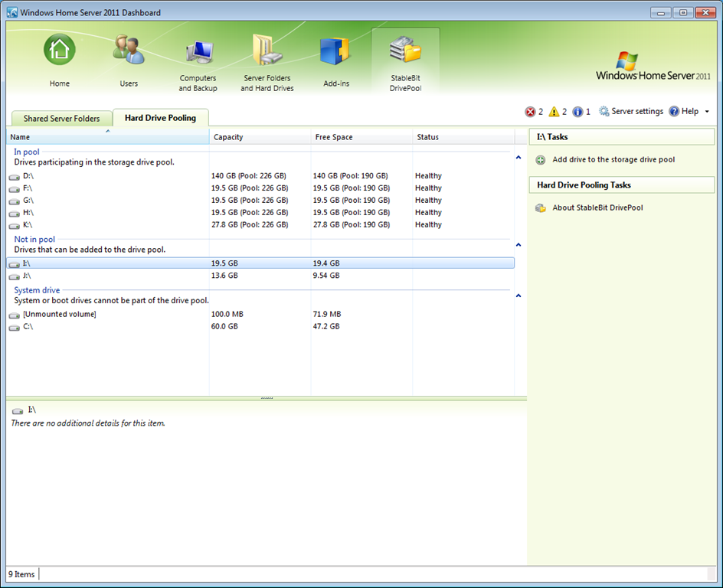Screen dimensions: 723x588
Task: Click the H:\ drive icon
Action: pos(15,214)
